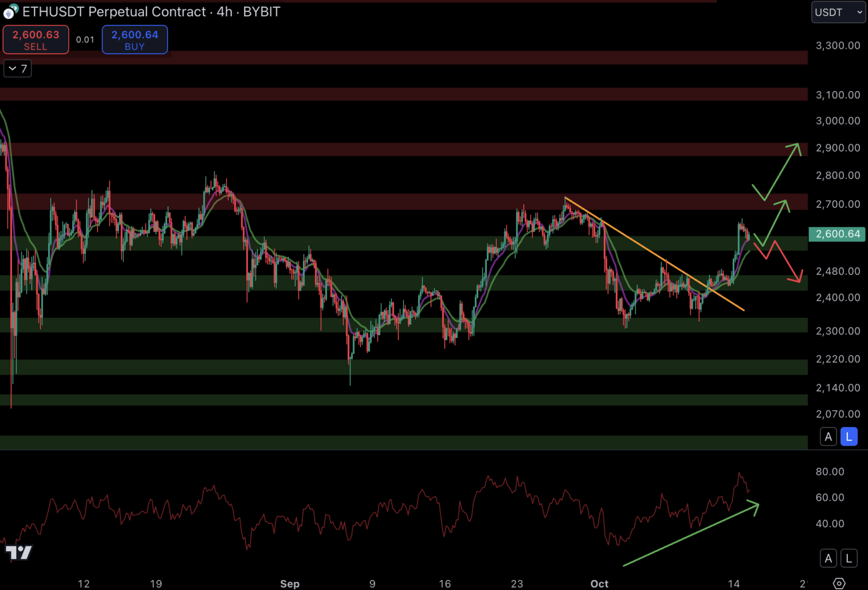Open symbol search from ETHUSDT Perpetual Contract title
This screenshot has width=868, height=590.
click(114, 11)
